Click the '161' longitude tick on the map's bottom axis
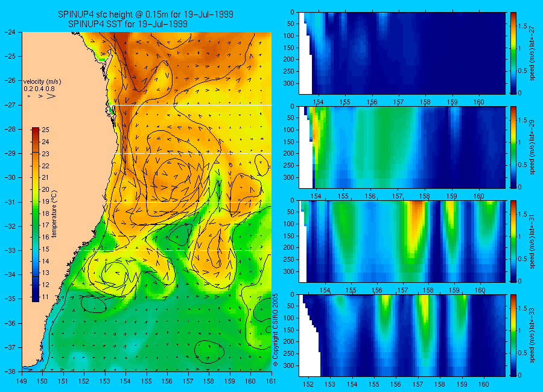Image resolution: width=543 pixels, height=392 pixels. [x=271, y=381]
